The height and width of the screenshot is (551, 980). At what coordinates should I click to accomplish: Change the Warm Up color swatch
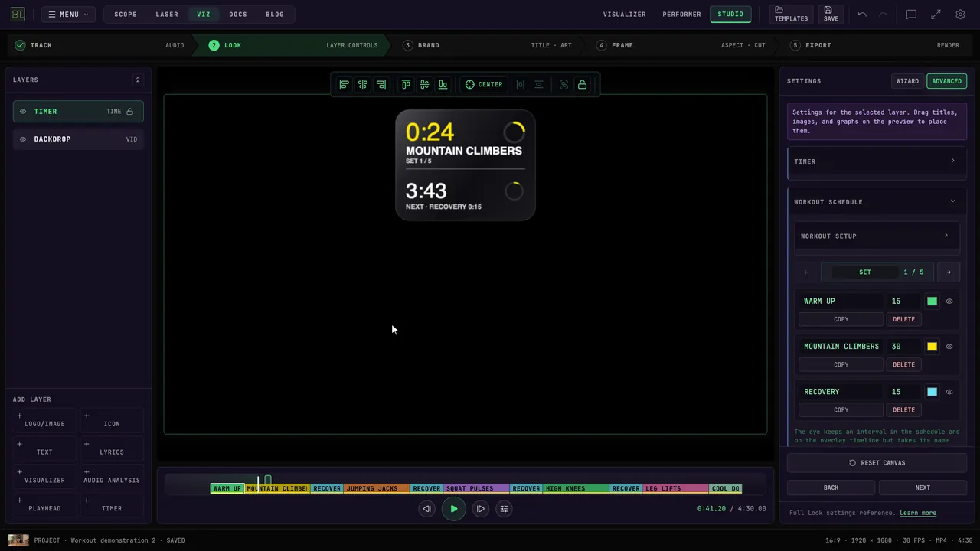pos(932,302)
